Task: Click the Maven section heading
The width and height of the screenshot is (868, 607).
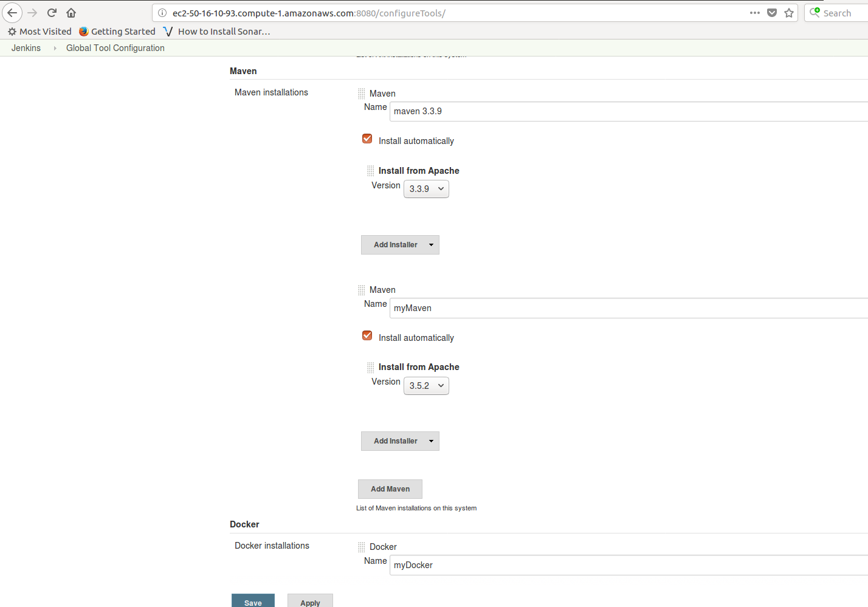Action: tap(243, 71)
